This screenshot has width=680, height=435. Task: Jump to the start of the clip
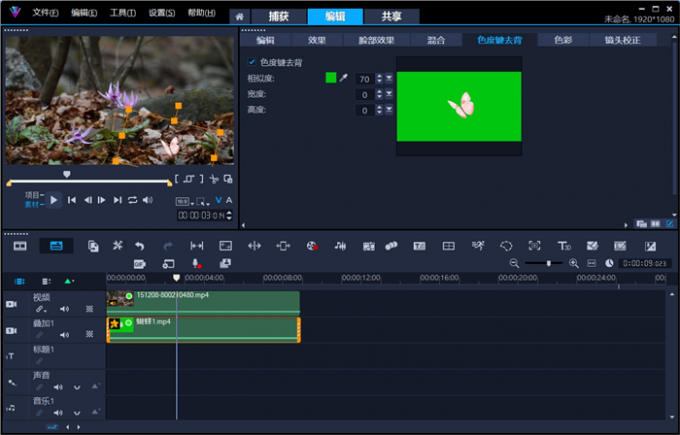point(72,200)
